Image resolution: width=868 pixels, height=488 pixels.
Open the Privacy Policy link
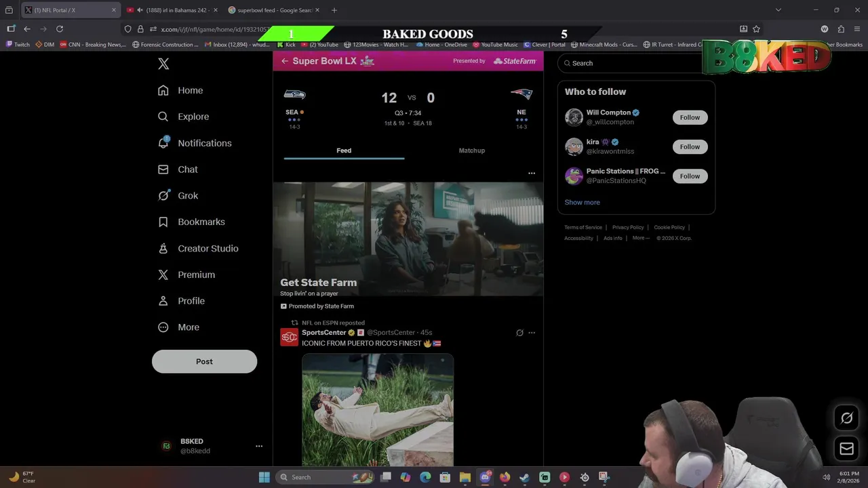(x=628, y=227)
